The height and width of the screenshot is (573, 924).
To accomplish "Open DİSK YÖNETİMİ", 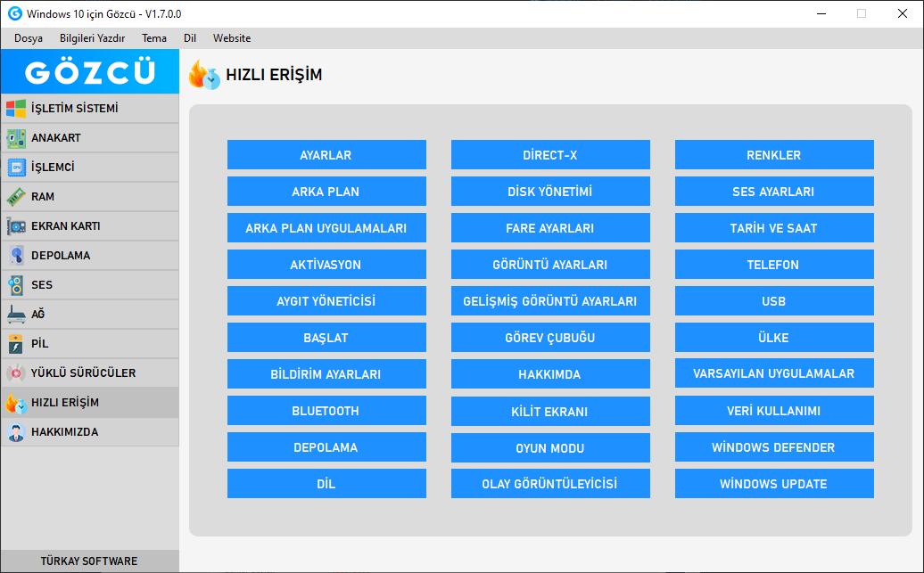I will (x=550, y=192).
